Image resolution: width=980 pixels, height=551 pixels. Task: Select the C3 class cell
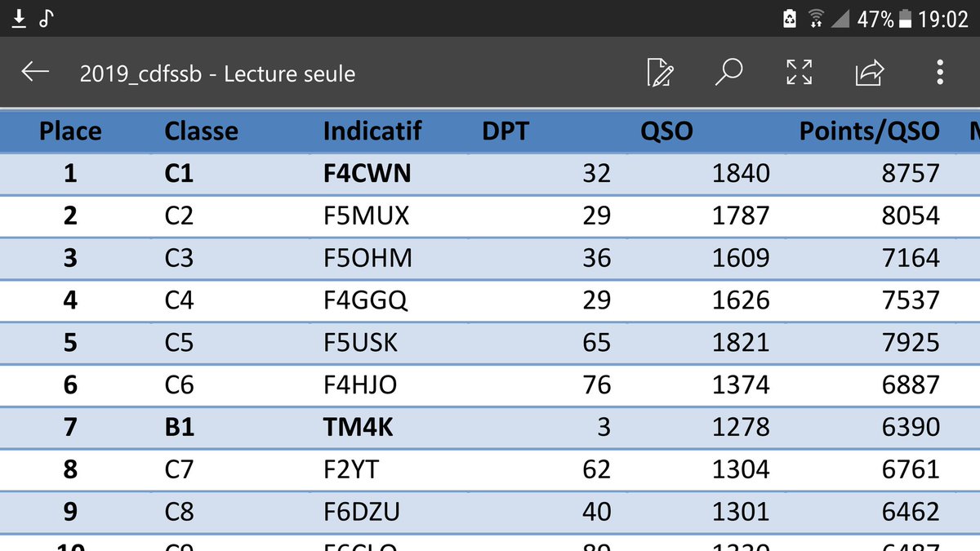pos(180,258)
